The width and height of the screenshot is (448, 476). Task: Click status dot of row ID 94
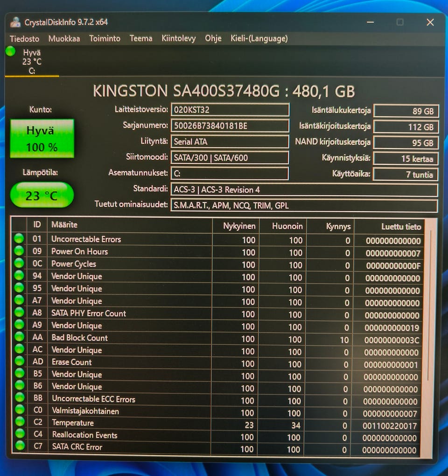point(19,275)
